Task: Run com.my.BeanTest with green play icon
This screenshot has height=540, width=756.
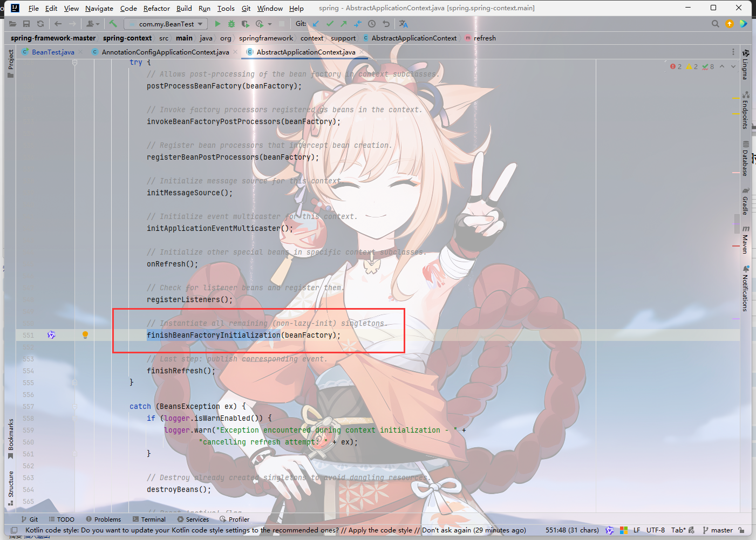Action: (x=217, y=24)
